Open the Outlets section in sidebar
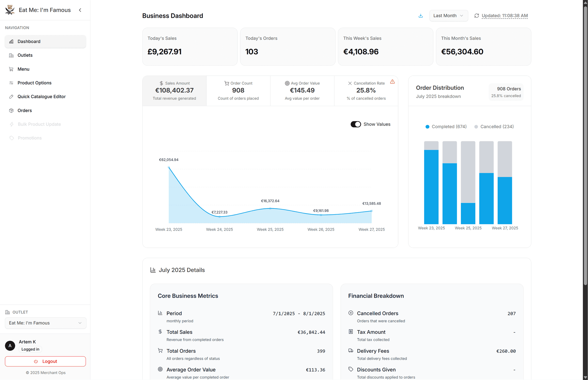588x380 pixels. (x=25, y=55)
